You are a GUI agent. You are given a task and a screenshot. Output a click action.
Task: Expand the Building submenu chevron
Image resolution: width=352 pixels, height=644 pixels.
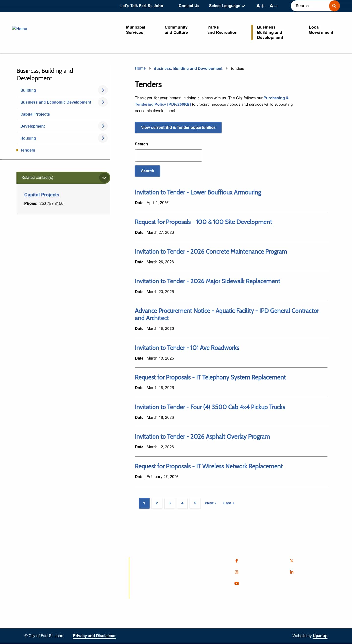pos(102,90)
